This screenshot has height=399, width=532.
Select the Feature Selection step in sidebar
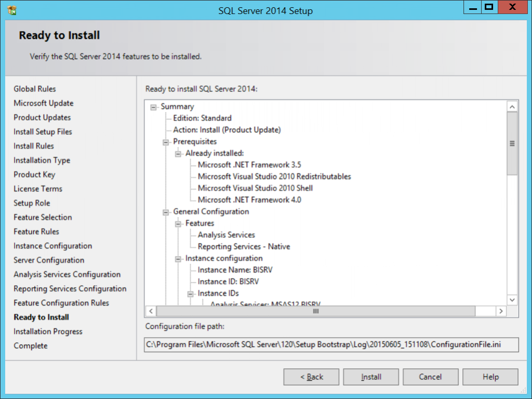click(42, 217)
